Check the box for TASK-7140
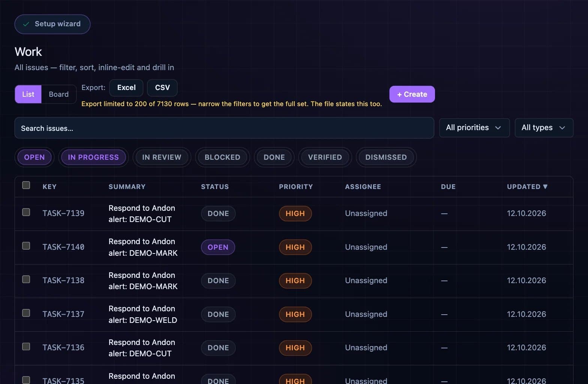This screenshot has width=588, height=384. coord(26,246)
